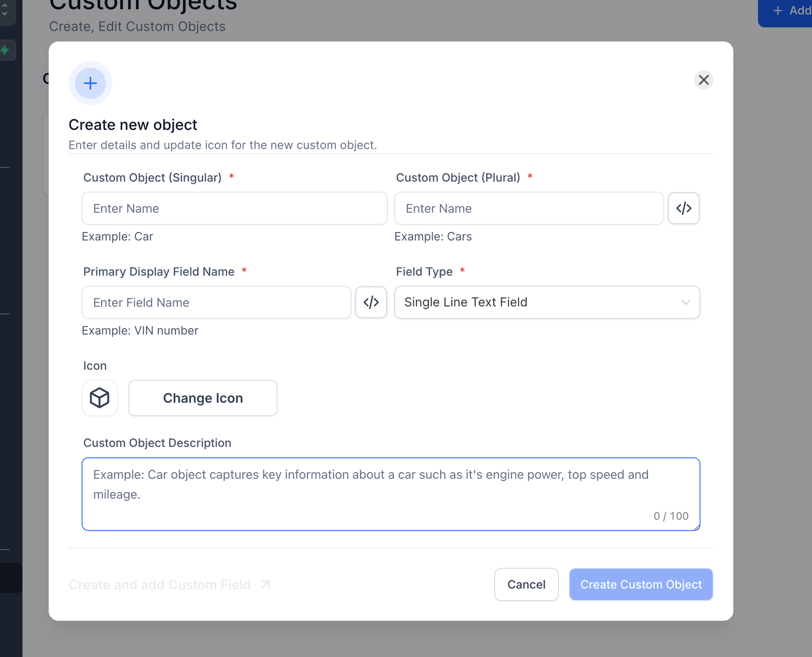Screen dimensions: 812x657
Task: Close the Create new object dialog
Action: pos(703,80)
